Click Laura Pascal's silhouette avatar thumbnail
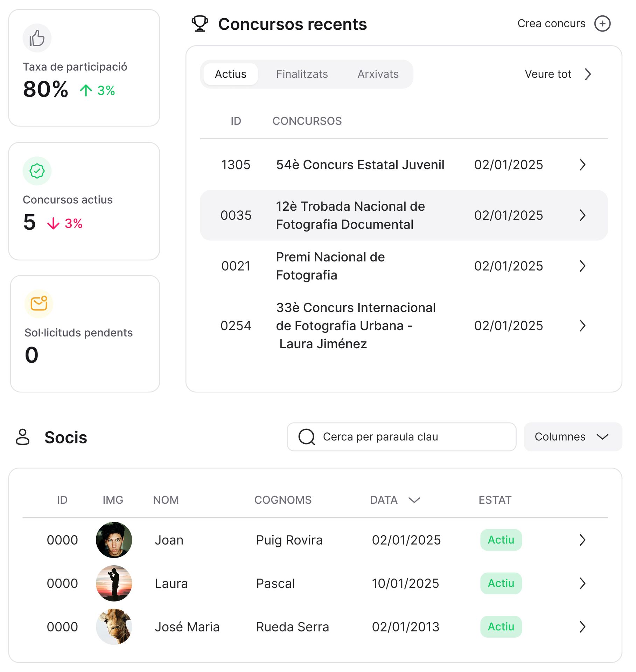The width and height of the screenshot is (636, 672). point(114,583)
